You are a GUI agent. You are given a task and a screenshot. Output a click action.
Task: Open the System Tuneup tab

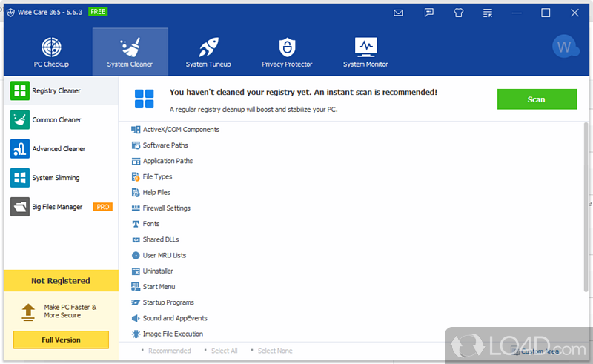click(x=208, y=52)
